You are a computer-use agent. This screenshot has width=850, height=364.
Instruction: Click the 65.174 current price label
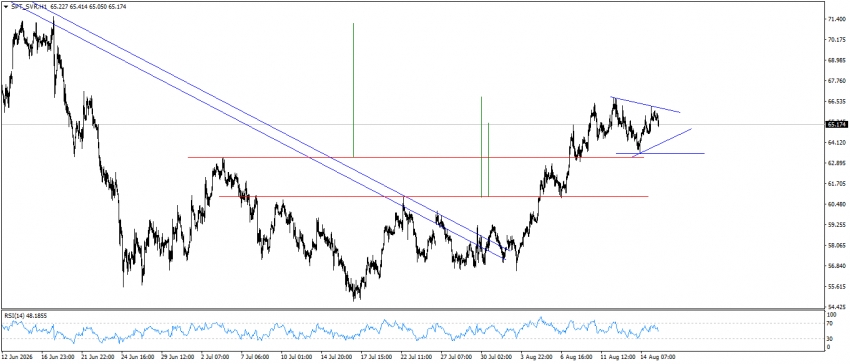(835, 125)
